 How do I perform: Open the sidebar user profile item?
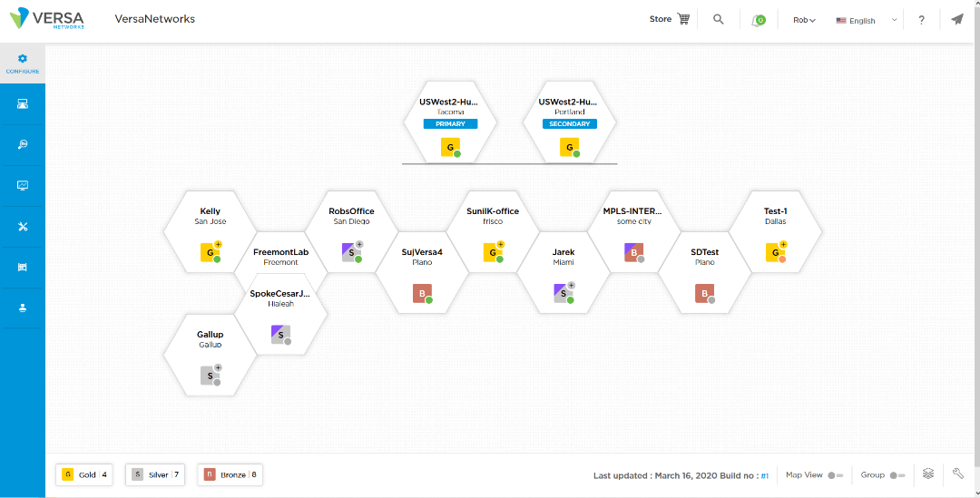pos(23,308)
